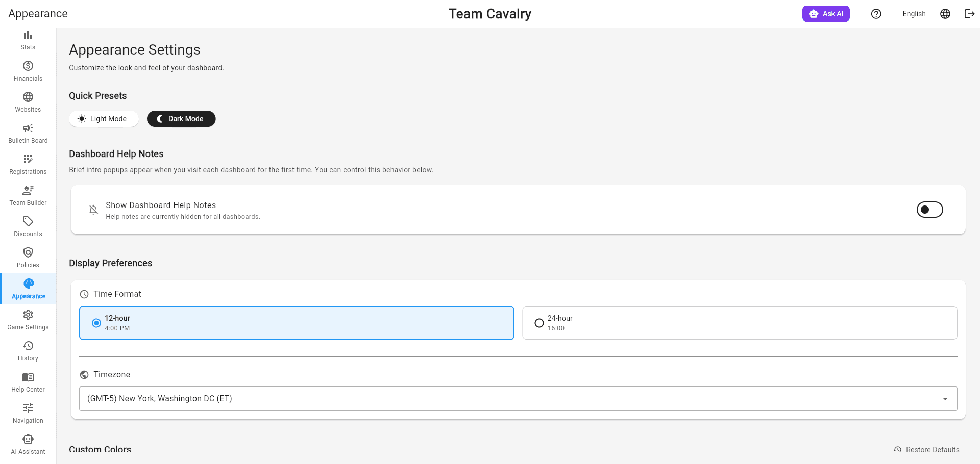Viewport: 980px width, 464px height.
Task: Apply the Light Mode preset
Action: coord(104,119)
